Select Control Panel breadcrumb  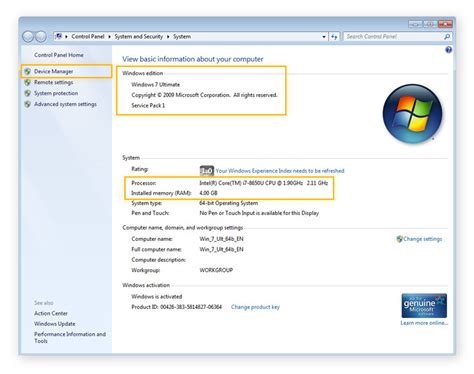tap(88, 36)
